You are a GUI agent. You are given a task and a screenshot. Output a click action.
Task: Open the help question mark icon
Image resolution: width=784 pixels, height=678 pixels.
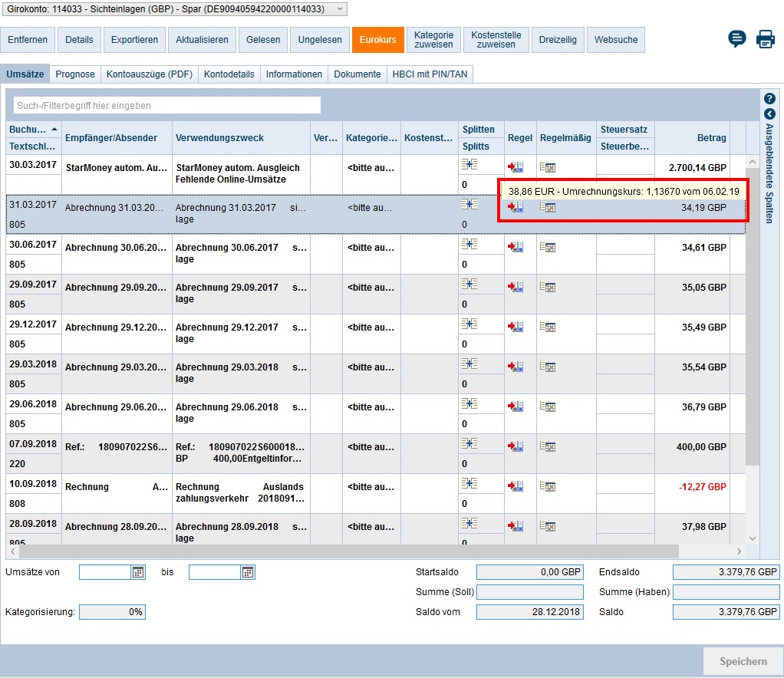tap(769, 98)
